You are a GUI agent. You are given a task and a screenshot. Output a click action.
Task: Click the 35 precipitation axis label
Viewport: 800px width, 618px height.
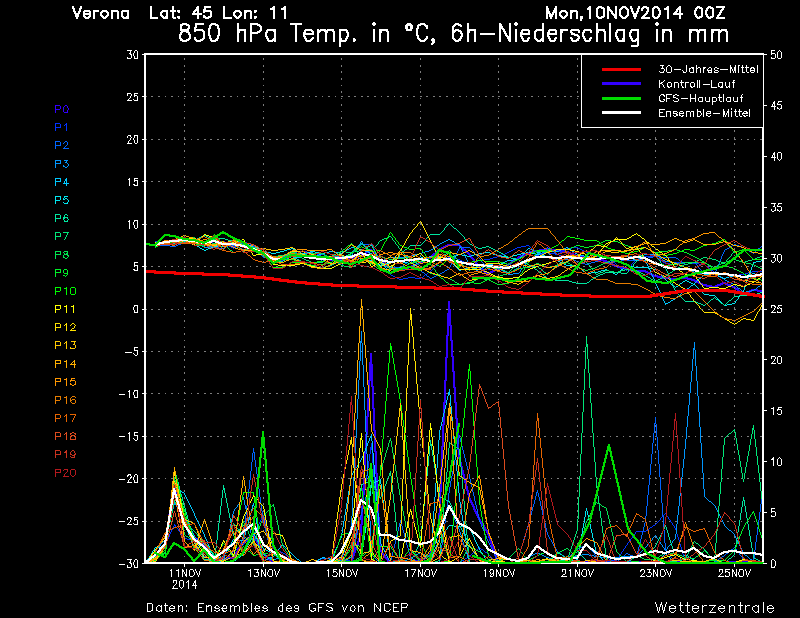(776, 208)
